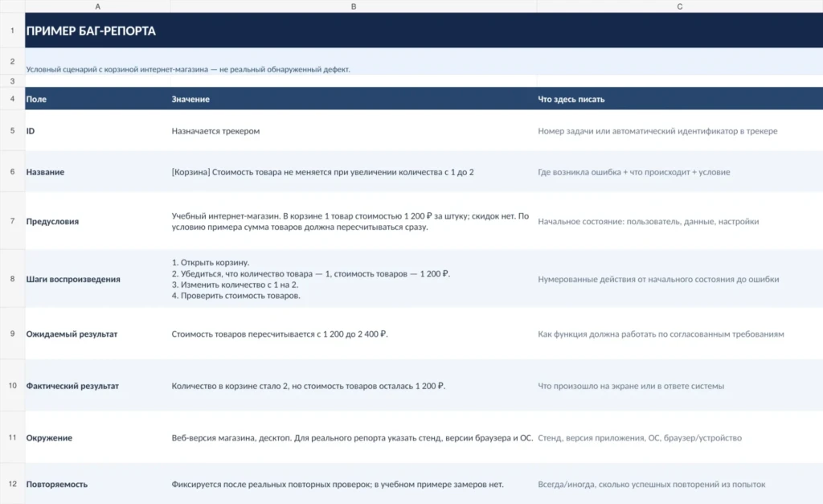Select the Предусловия label cell
823x504 pixels.
(97, 221)
